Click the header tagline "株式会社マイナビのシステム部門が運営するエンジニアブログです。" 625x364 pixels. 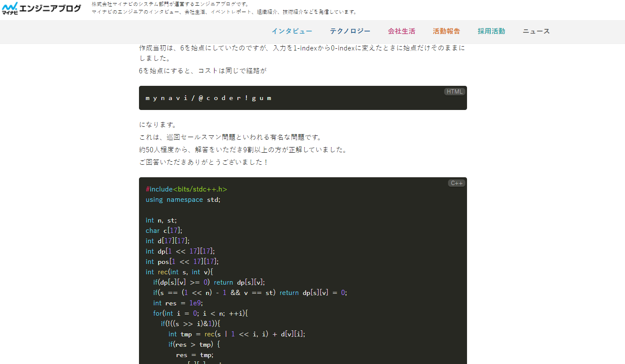point(171,4)
